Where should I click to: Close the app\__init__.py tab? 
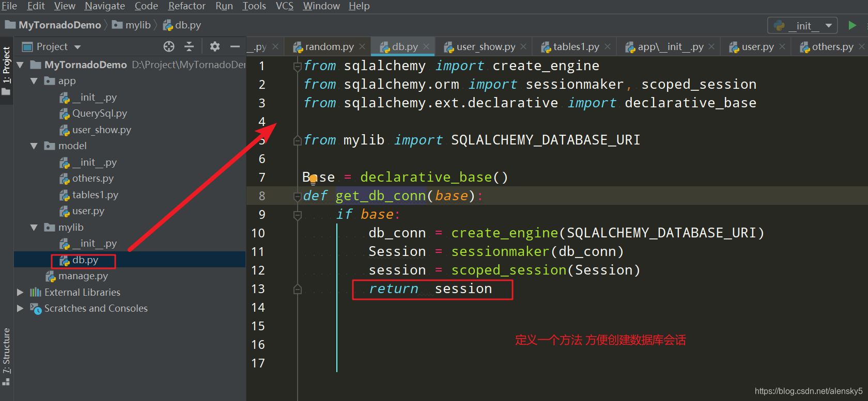point(711,46)
